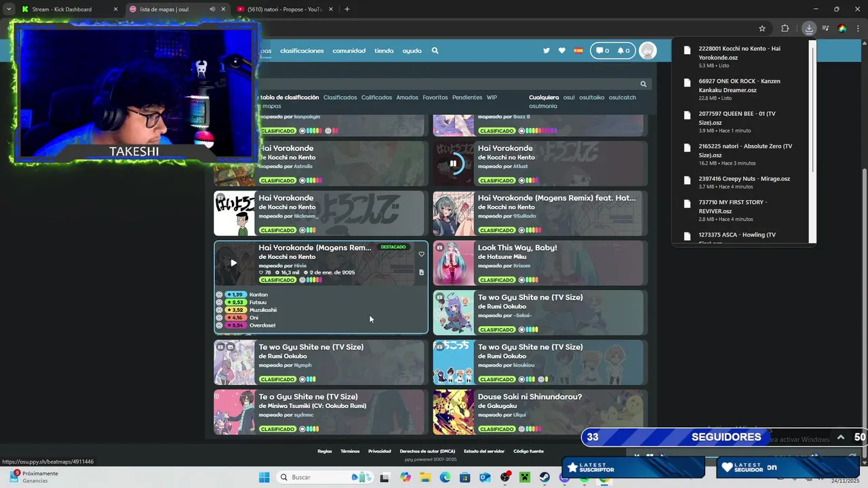
Task: Filter beatmaps by Amados
Action: pyautogui.click(x=407, y=98)
